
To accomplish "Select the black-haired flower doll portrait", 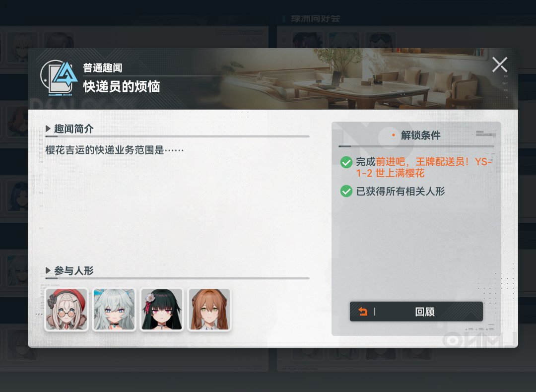I will click(x=162, y=310).
